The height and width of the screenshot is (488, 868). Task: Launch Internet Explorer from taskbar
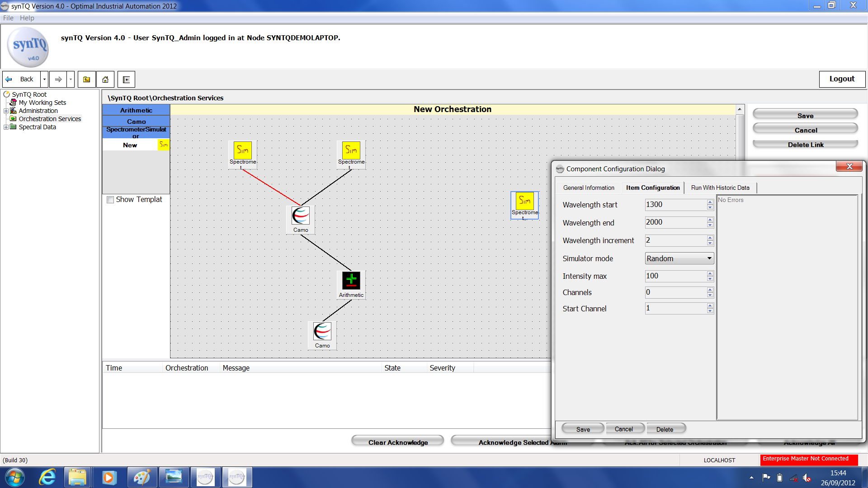coord(47,477)
